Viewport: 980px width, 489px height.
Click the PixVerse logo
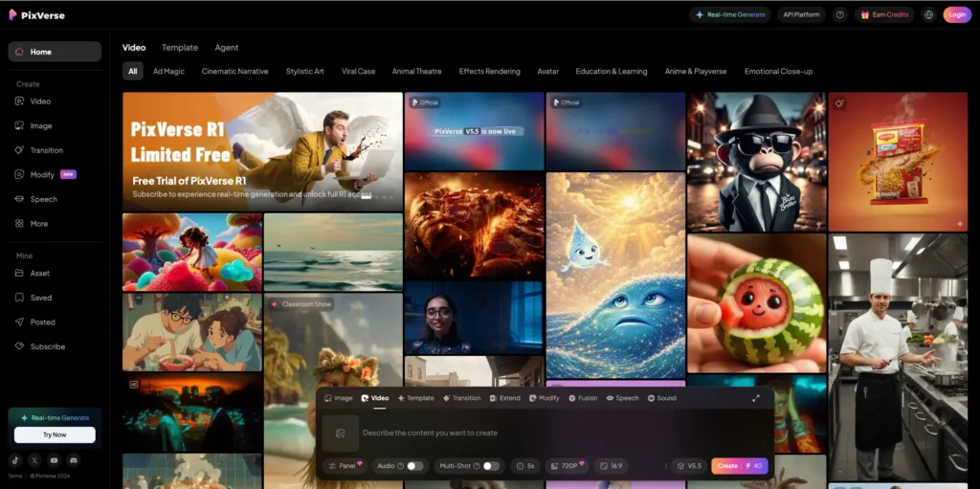(36, 15)
